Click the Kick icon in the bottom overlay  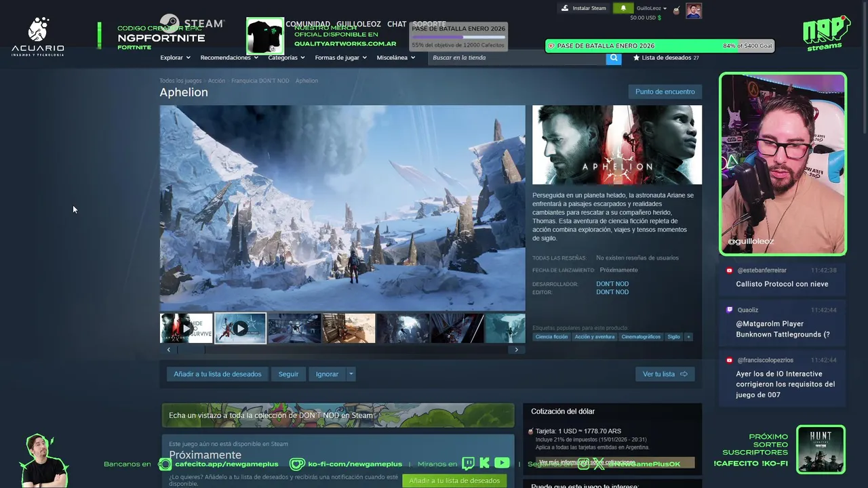coord(484,464)
